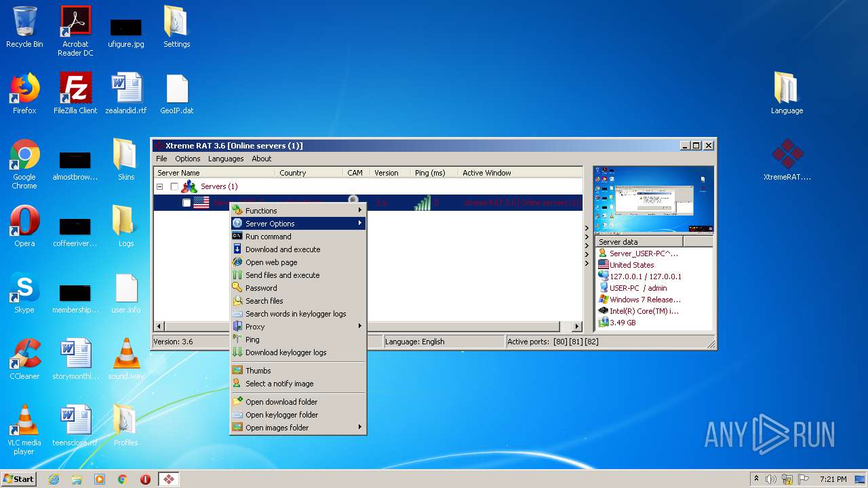Screen dimensions: 868x488
Task: Click the green ping signal bars icon
Action: (422, 203)
